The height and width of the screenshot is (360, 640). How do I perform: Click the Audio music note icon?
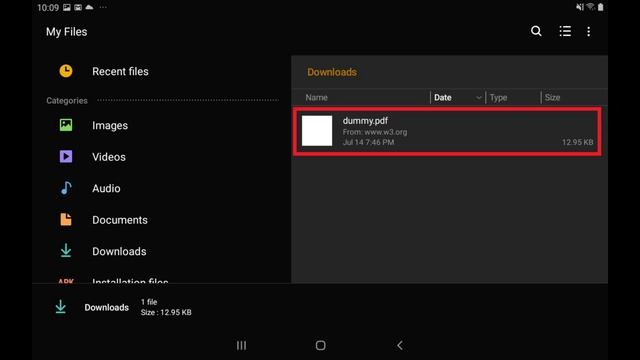[66, 188]
